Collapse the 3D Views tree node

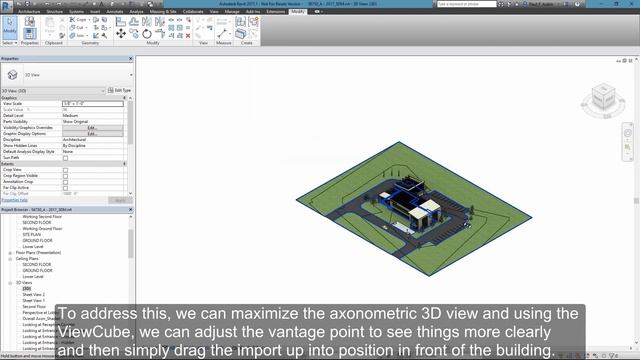pos(10,283)
